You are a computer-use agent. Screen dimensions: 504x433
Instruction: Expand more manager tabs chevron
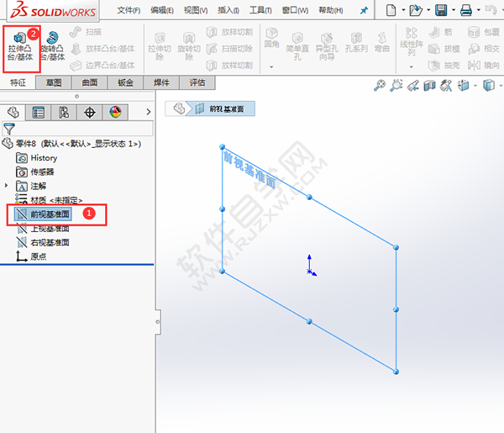pos(148,112)
